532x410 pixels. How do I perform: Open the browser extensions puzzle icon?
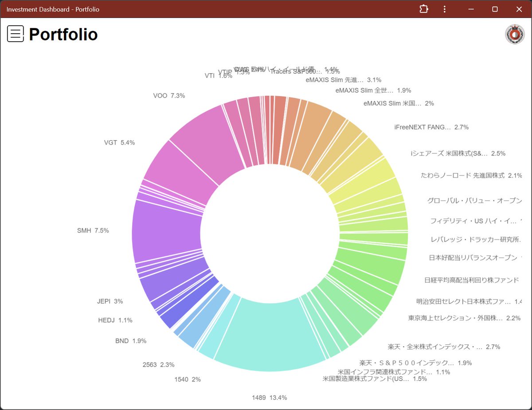pyautogui.click(x=423, y=9)
